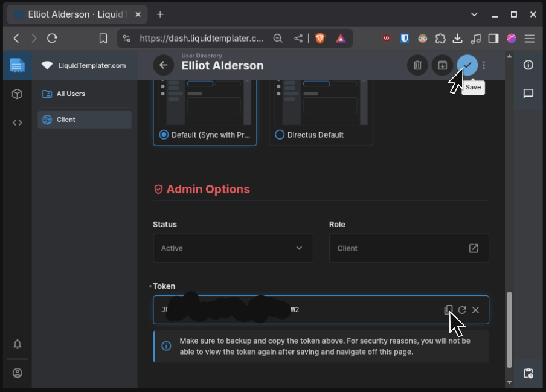Click the browser share icon
The height and width of the screenshot is (392, 546).
coord(298,38)
